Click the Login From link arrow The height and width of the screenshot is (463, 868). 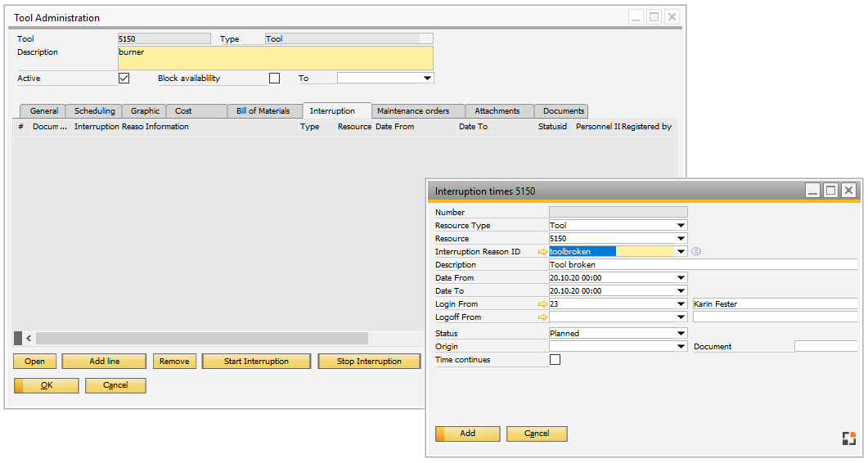[542, 304]
